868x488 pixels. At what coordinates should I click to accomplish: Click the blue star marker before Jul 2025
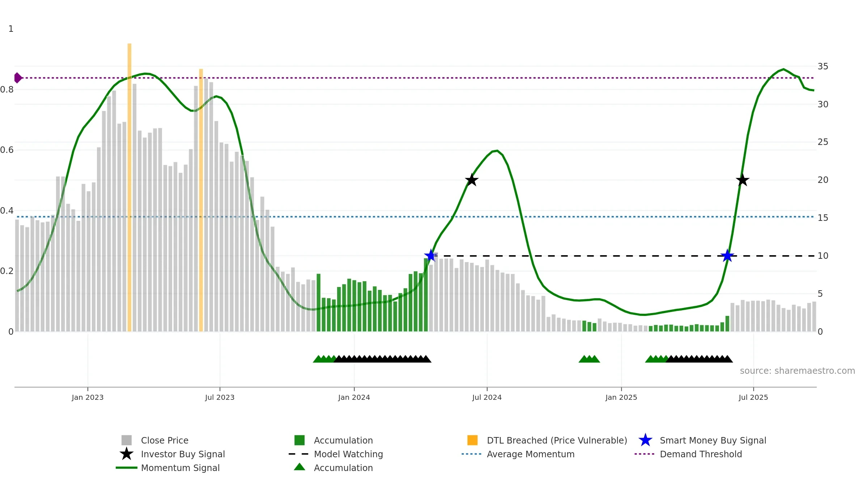click(727, 256)
